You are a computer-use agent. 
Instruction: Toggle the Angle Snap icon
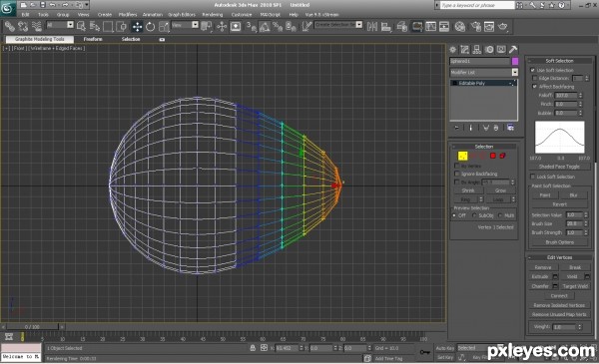tap(265, 26)
